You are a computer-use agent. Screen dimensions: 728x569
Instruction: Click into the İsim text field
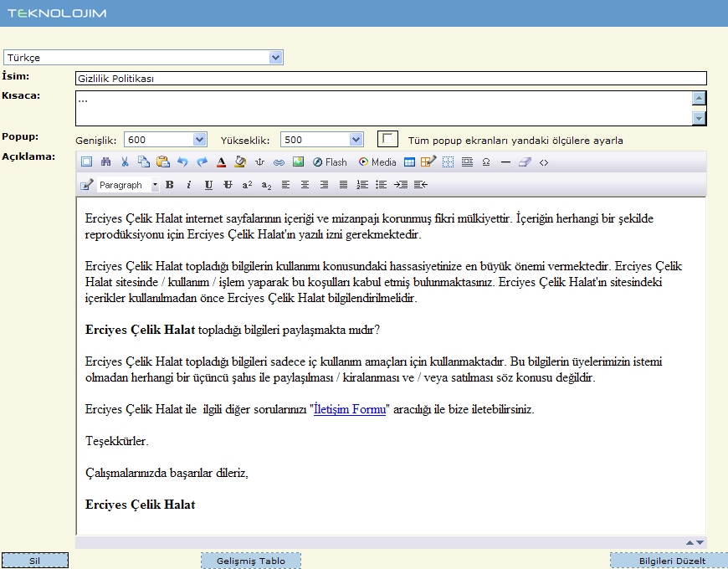coord(390,79)
